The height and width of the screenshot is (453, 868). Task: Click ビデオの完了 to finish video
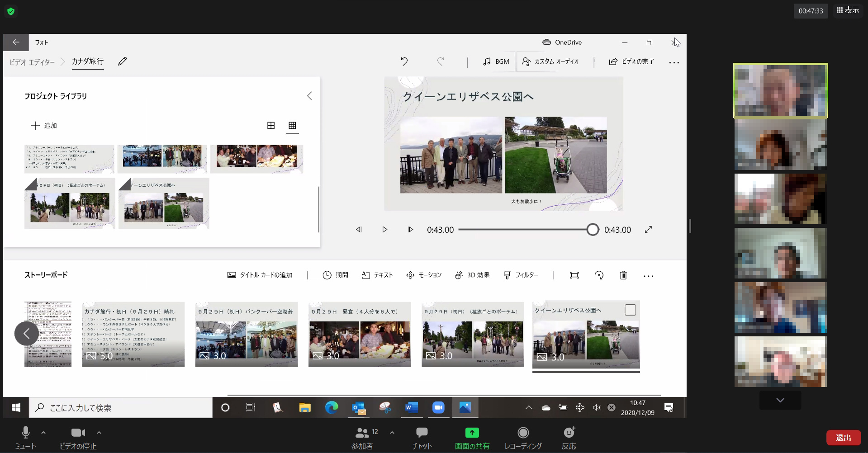[x=631, y=61]
